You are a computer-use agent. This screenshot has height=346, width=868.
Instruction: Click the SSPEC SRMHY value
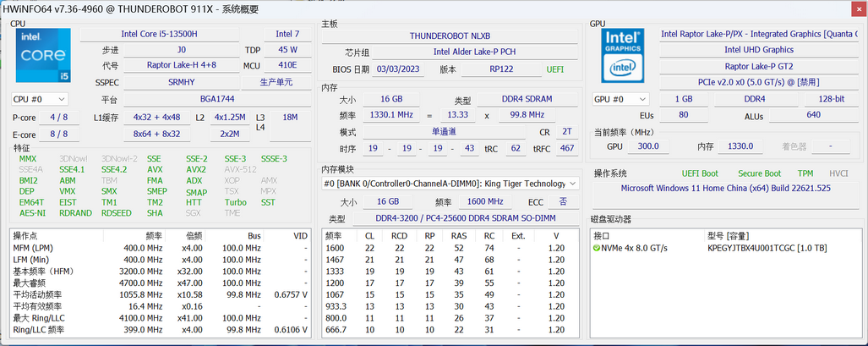click(181, 82)
